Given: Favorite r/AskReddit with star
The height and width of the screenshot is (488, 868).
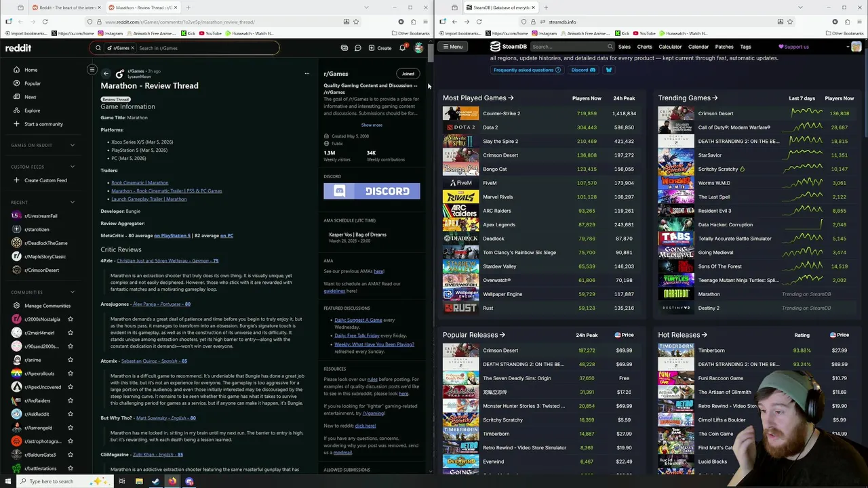Looking at the screenshot, I should tap(70, 414).
